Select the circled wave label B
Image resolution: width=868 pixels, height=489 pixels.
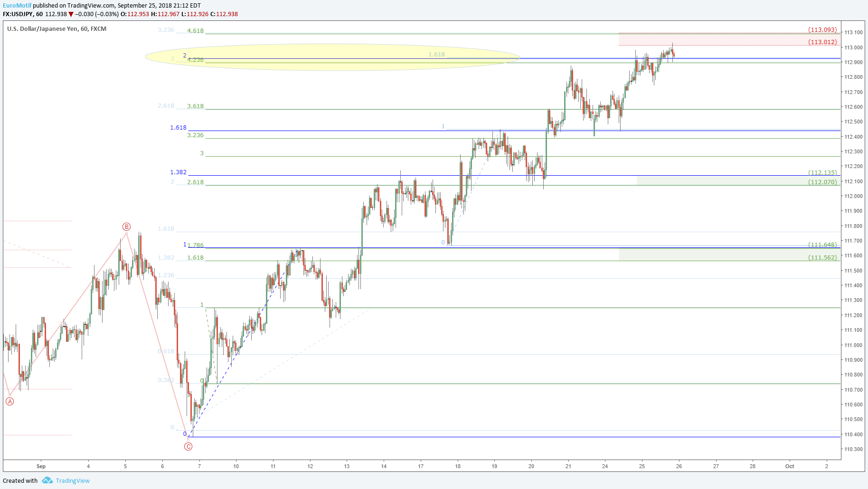coord(126,226)
